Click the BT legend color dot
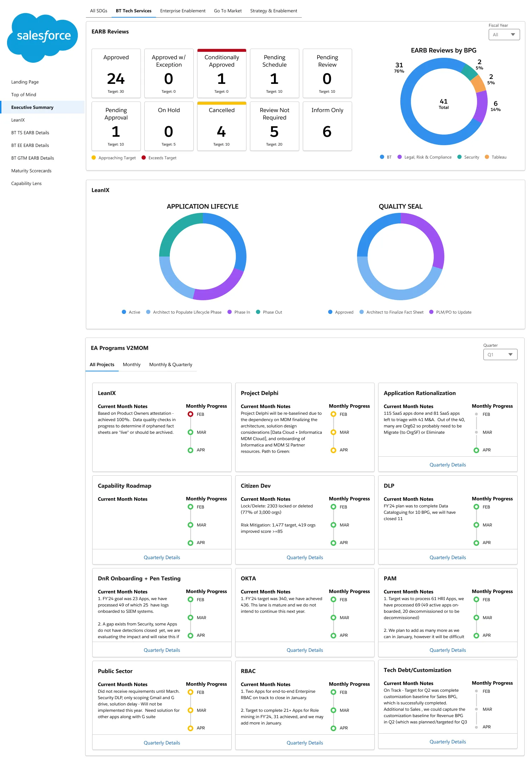This screenshot has height=765, width=532. point(382,157)
